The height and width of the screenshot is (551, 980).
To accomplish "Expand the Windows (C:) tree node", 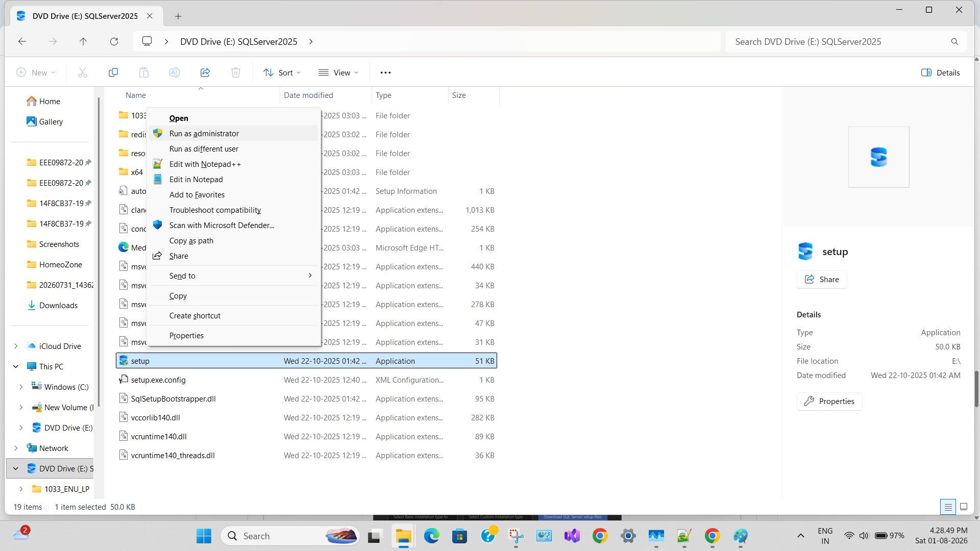I will pos(21,387).
